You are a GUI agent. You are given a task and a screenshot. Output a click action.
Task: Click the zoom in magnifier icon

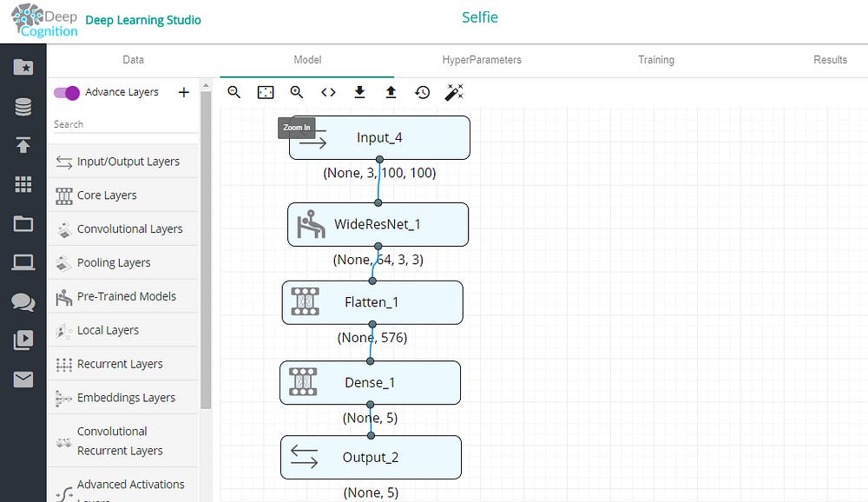(297, 92)
